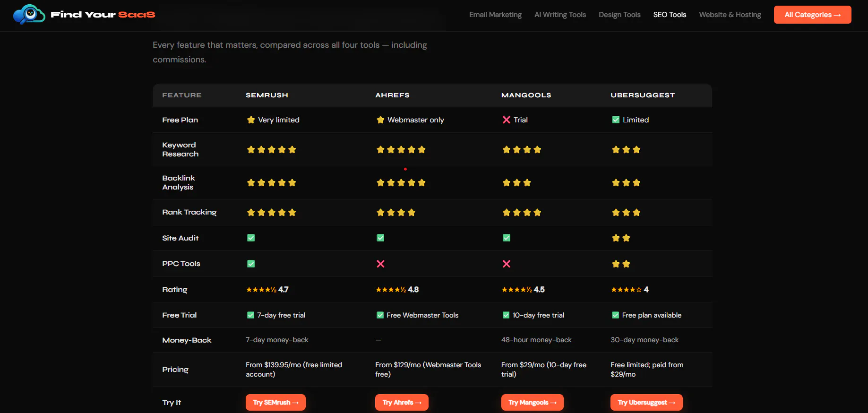Click the FEATURE column header
This screenshot has height=413, width=868.
tap(182, 95)
